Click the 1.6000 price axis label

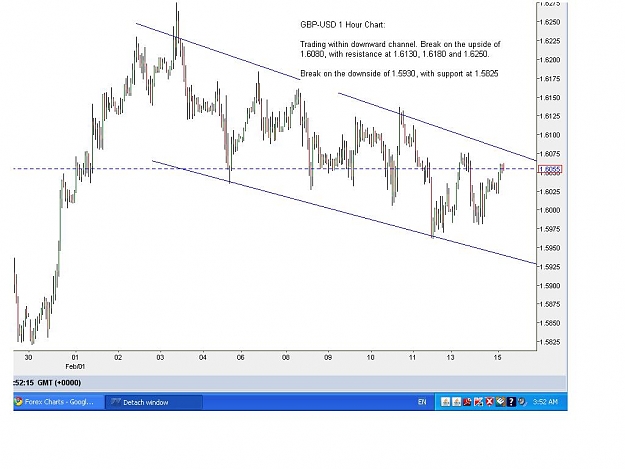(x=550, y=210)
